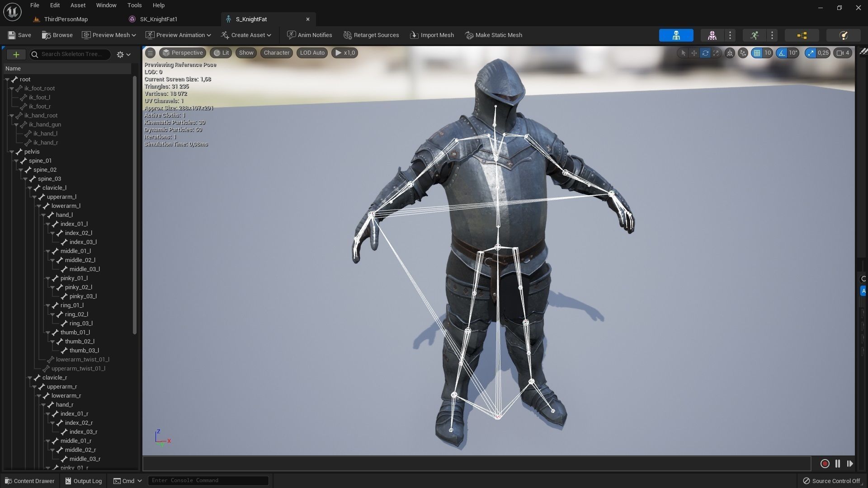Open Retarget Sources panel
868x488 pixels.
371,35
